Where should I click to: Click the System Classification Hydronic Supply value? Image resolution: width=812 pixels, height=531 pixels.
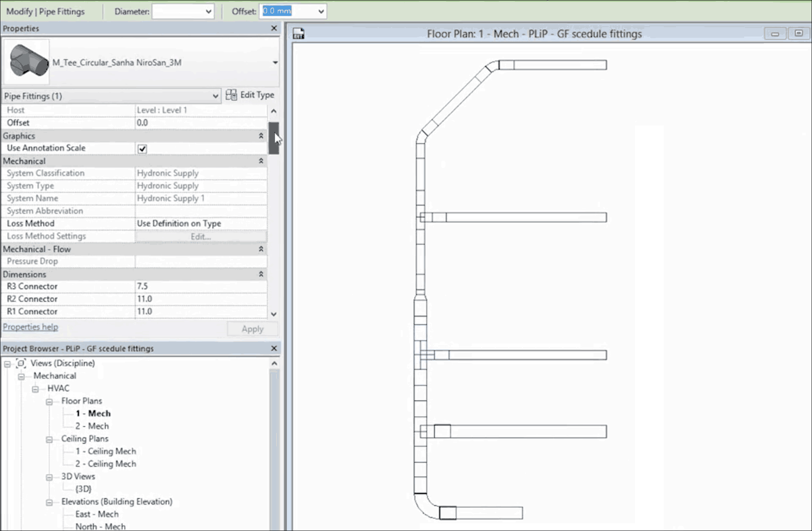[x=201, y=173]
